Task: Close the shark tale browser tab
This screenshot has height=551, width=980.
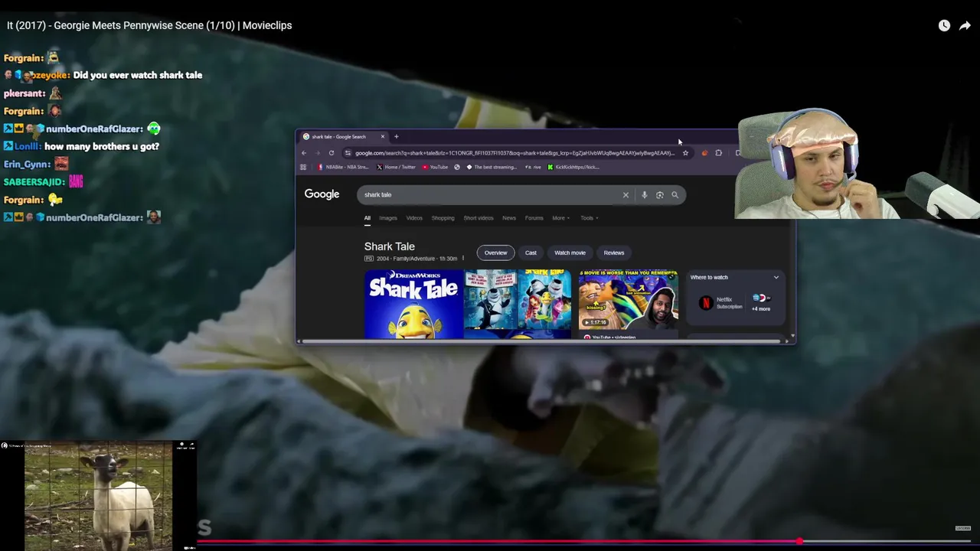Action: (383, 137)
